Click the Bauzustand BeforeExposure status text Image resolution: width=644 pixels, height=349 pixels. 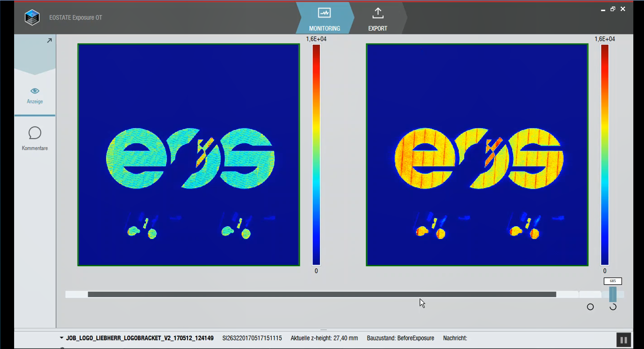(400, 338)
